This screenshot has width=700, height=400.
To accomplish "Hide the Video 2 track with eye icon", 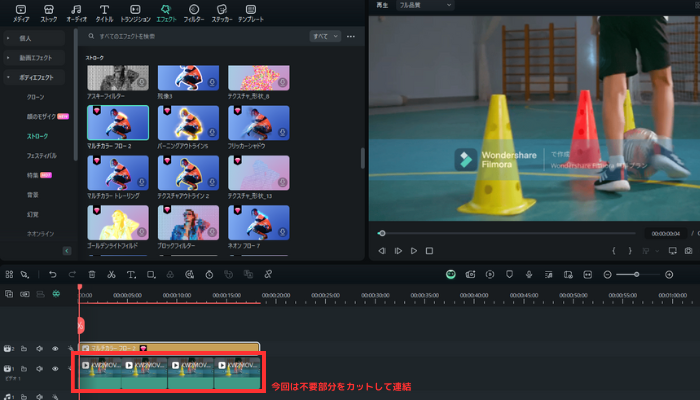I will point(55,349).
